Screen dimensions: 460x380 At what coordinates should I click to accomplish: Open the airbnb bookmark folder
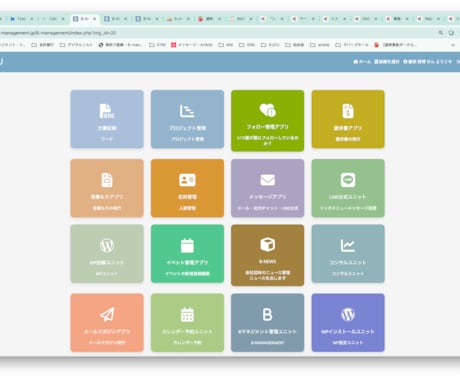click(320, 45)
